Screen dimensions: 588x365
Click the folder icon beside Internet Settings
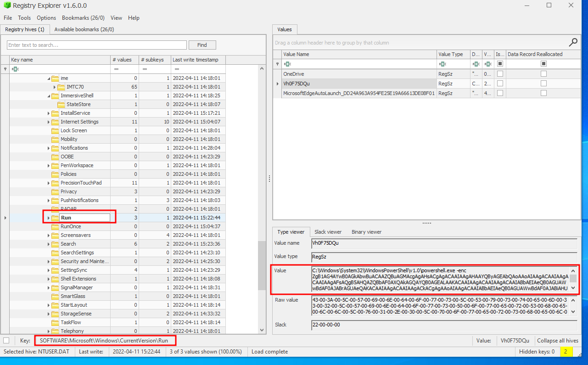(55, 122)
